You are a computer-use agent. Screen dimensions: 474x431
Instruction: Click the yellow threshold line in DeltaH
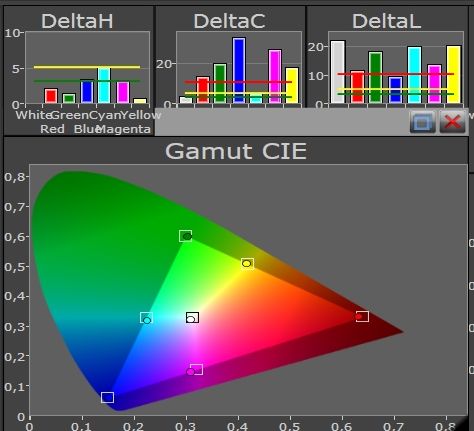[x=87, y=67]
